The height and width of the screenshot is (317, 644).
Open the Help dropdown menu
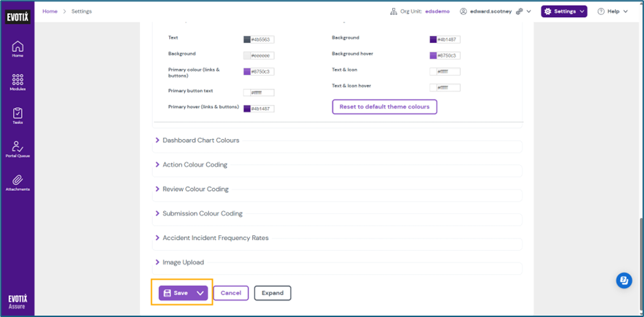(612, 12)
